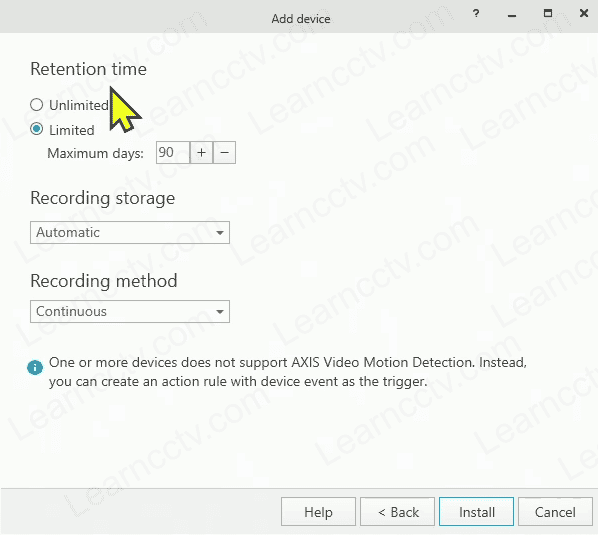
Task: Click the Maximum days input field
Action: point(173,153)
